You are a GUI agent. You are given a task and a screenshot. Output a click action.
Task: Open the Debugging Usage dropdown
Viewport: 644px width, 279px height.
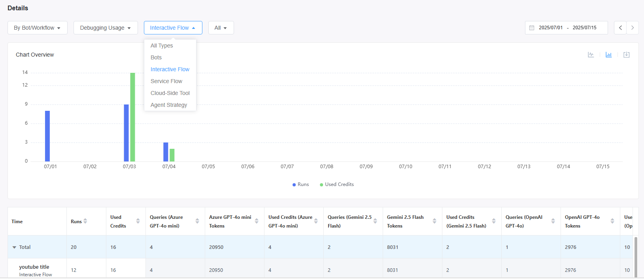106,28
